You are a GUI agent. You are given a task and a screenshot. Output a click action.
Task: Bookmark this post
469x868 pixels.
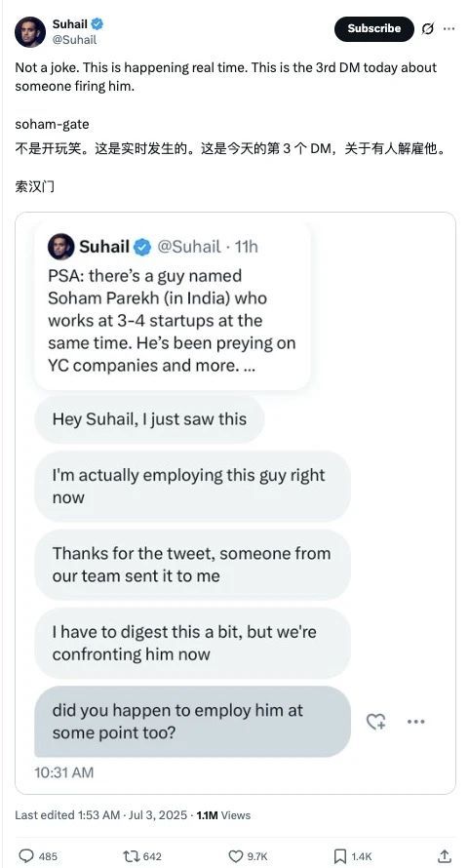[340, 856]
